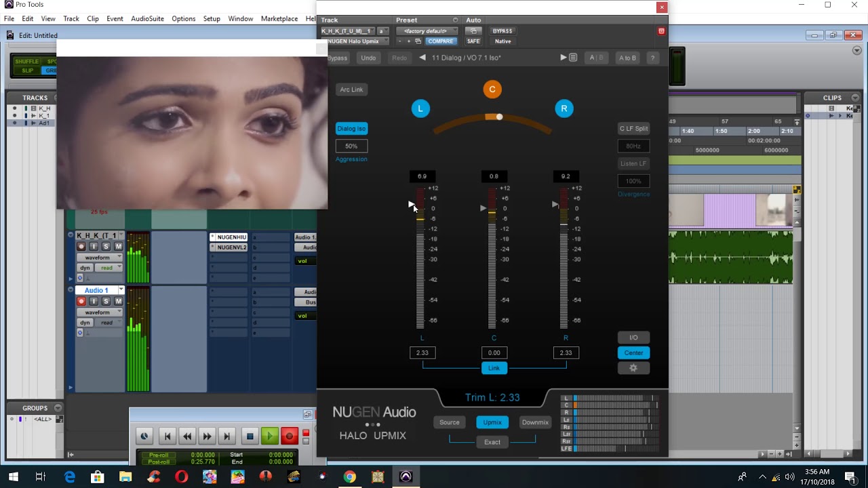Screen dimensions: 868x488
Task: Toggle Dialog Iso in Halo Upmix
Action: click(351, 128)
